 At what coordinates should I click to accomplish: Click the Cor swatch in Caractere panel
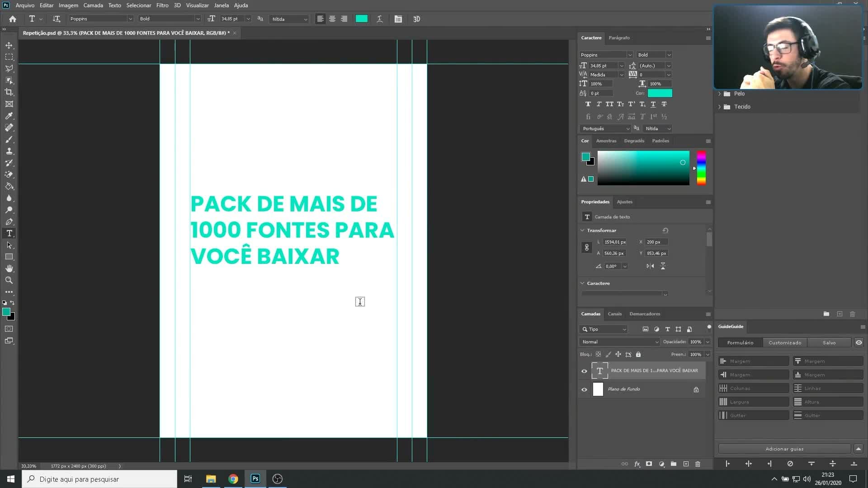(660, 94)
